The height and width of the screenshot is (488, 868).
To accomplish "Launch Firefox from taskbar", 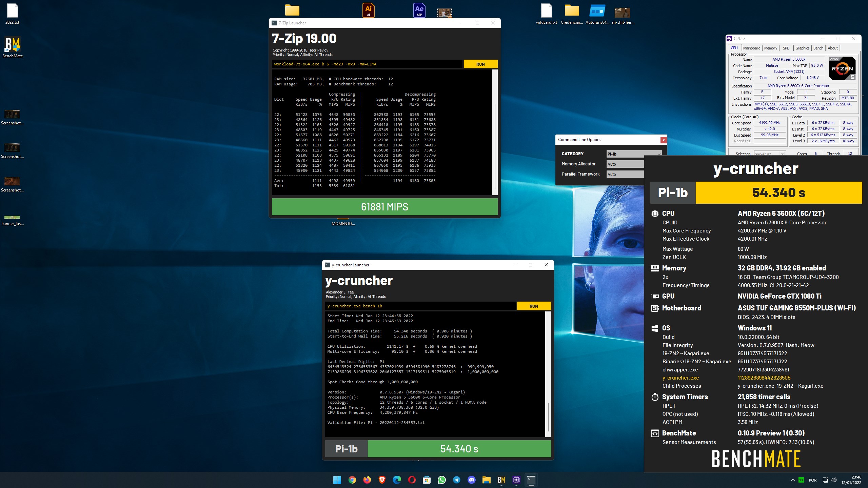I will (367, 480).
